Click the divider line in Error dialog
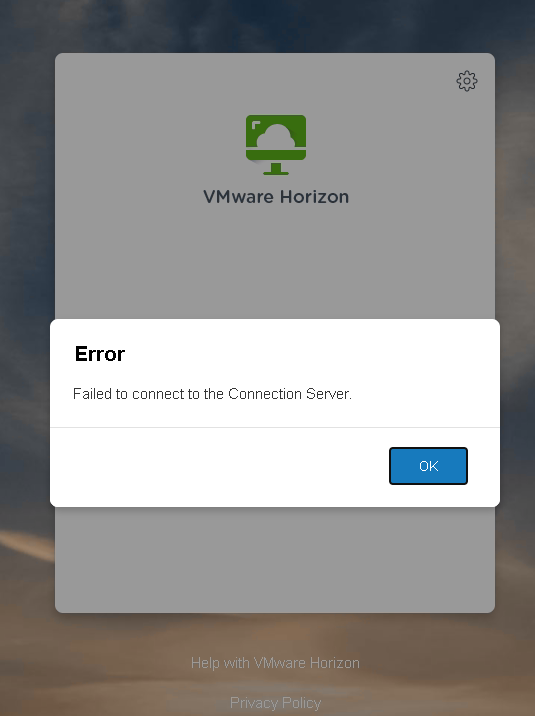This screenshot has width=535, height=716. (275, 427)
